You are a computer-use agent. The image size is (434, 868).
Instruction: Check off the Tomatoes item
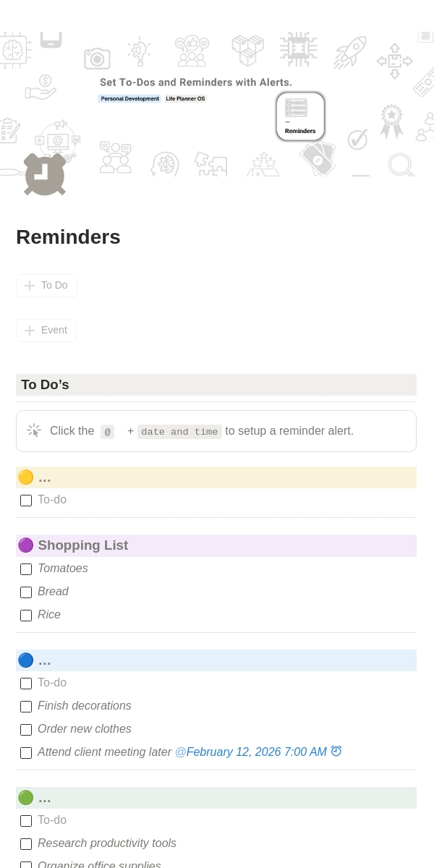pyautogui.click(x=26, y=569)
